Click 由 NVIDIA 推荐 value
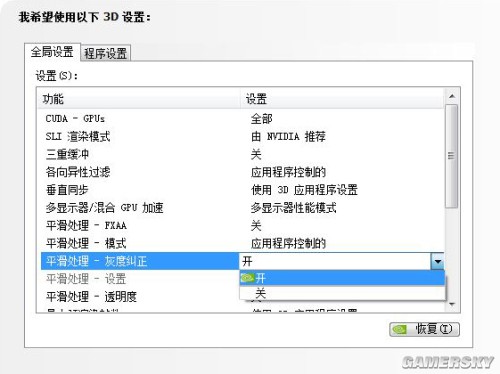Screen dimensions: 500x374 (288, 136)
